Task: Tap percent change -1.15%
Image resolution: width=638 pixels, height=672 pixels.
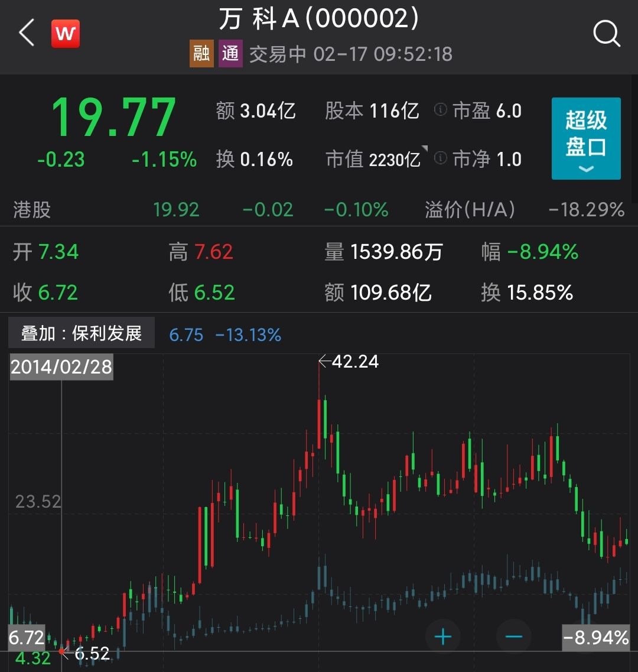Action: (x=164, y=160)
